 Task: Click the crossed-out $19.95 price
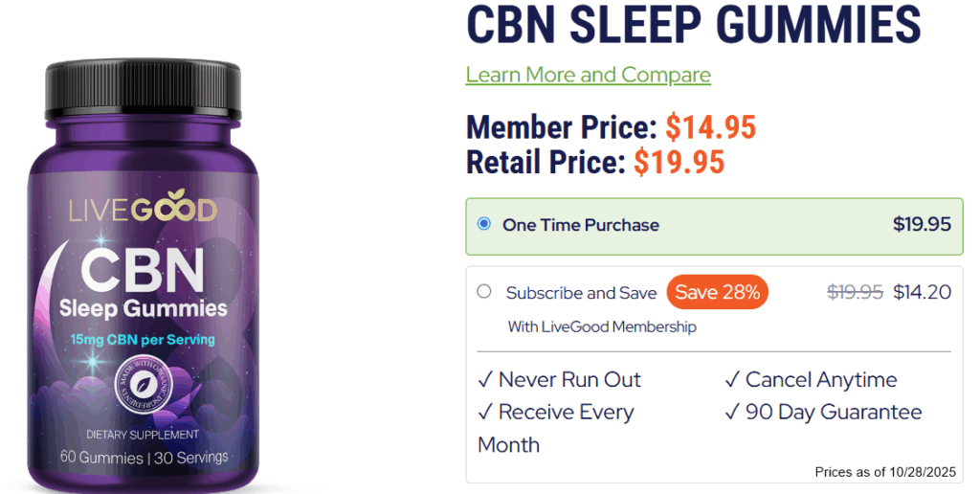click(855, 292)
